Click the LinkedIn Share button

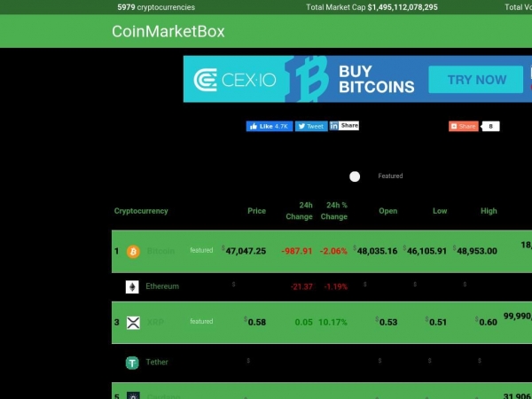pos(344,126)
